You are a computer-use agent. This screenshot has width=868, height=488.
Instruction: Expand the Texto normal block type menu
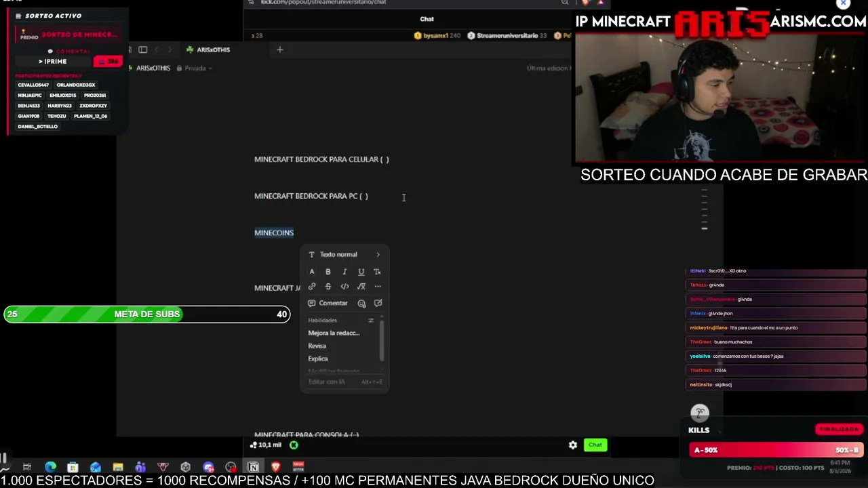tap(344, 255)
